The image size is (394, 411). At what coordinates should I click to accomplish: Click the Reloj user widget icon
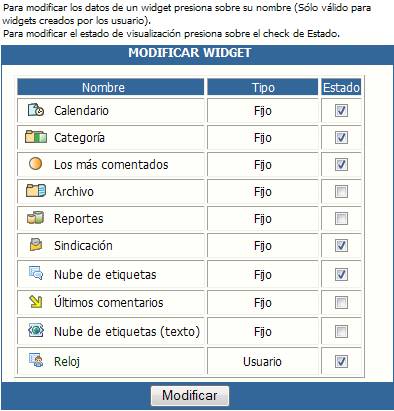tap(36, 360)
